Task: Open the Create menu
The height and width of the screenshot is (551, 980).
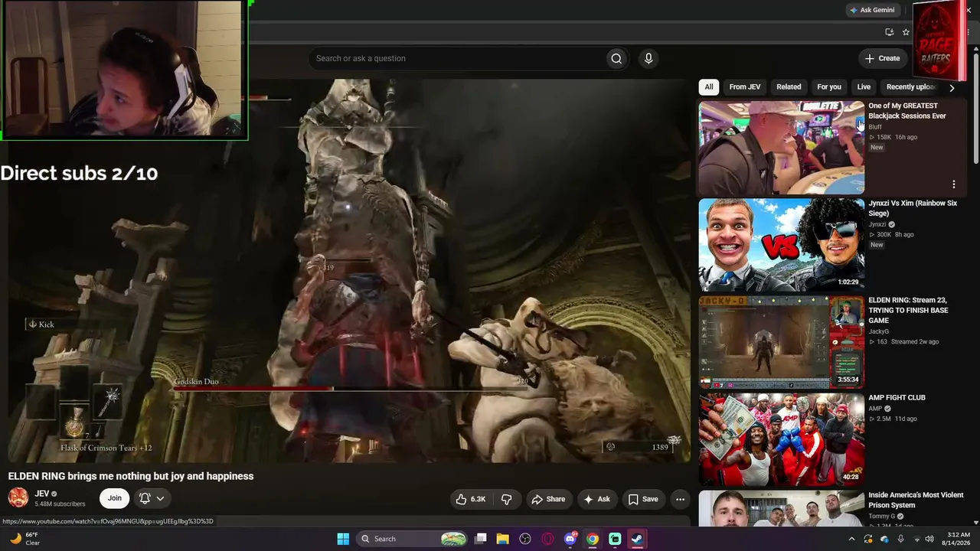Action: coord(882,58)
